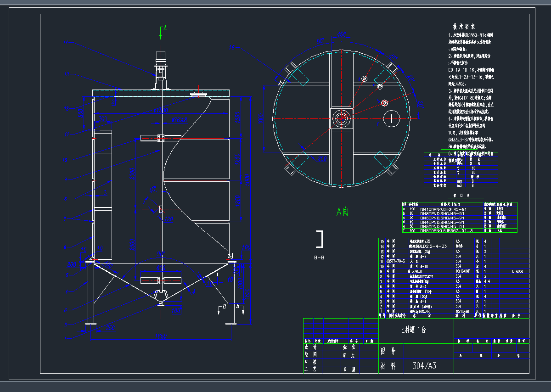The height and width of the screenshot is (392, 551).
Task: Click the 审定 cell in signature block
Action: pos(349,355)
